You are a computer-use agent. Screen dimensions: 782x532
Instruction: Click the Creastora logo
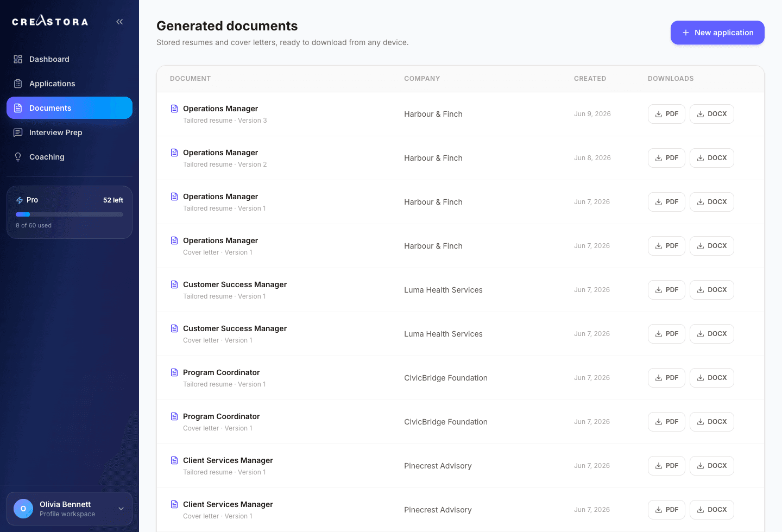point(50,21)
